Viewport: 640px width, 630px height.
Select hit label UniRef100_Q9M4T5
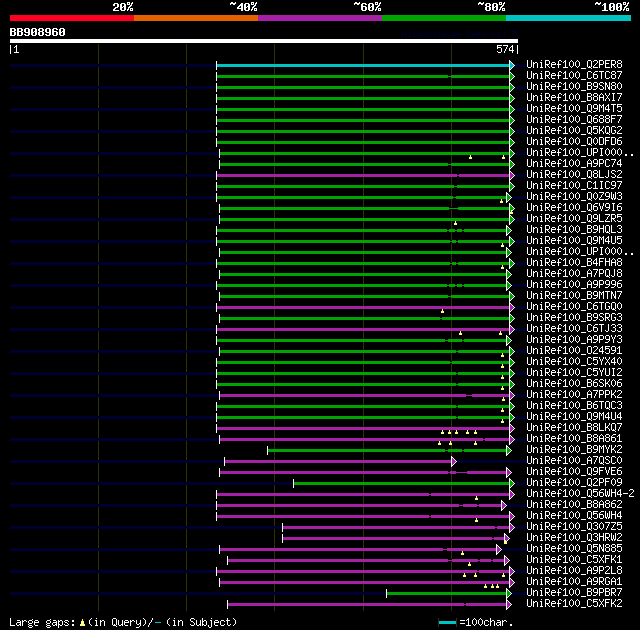point(574,109)
